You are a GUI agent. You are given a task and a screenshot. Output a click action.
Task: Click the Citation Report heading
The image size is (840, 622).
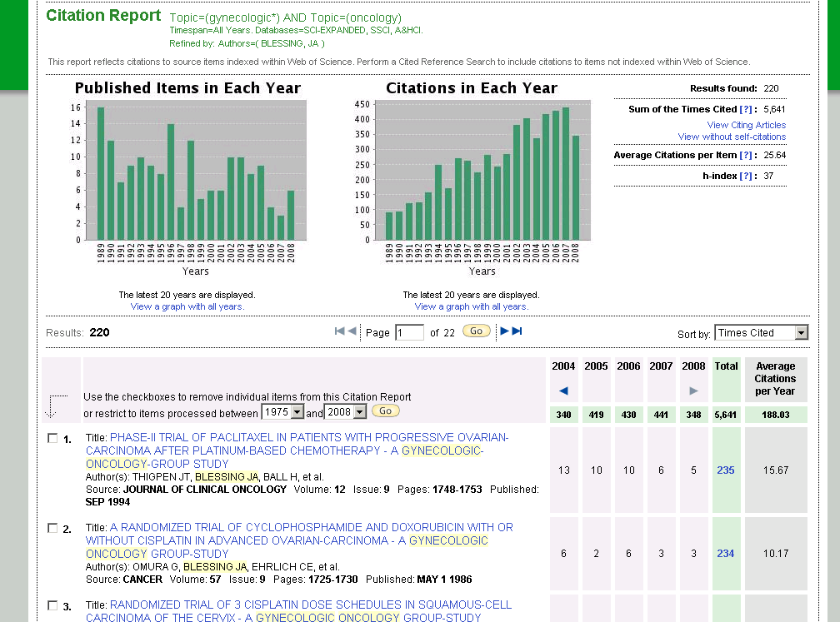[x=103, y=16]
